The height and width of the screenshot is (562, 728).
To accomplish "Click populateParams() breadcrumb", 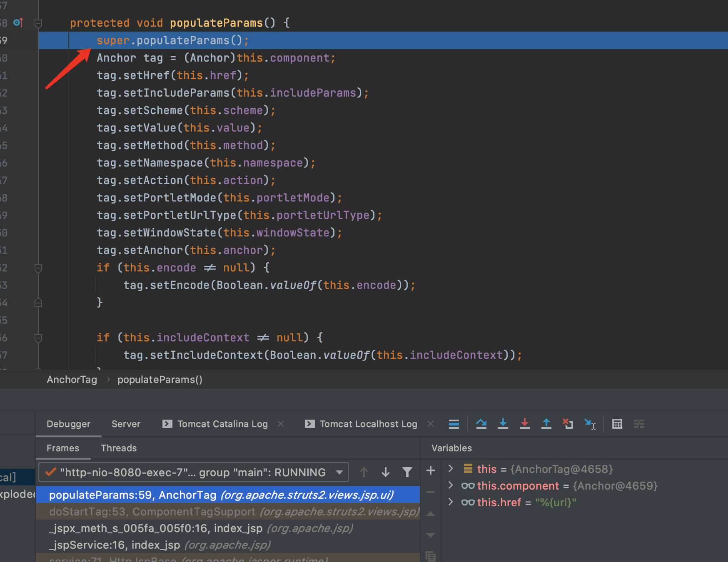I will click(x=160, y=380).
